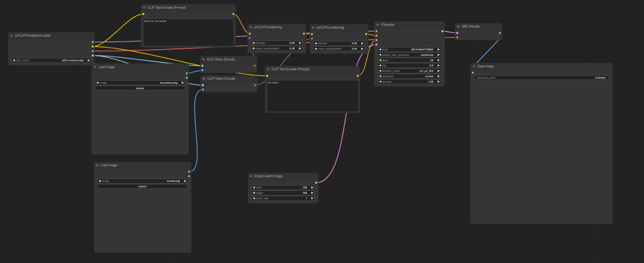Click the upload button under mountains.png

click(140, 88)
